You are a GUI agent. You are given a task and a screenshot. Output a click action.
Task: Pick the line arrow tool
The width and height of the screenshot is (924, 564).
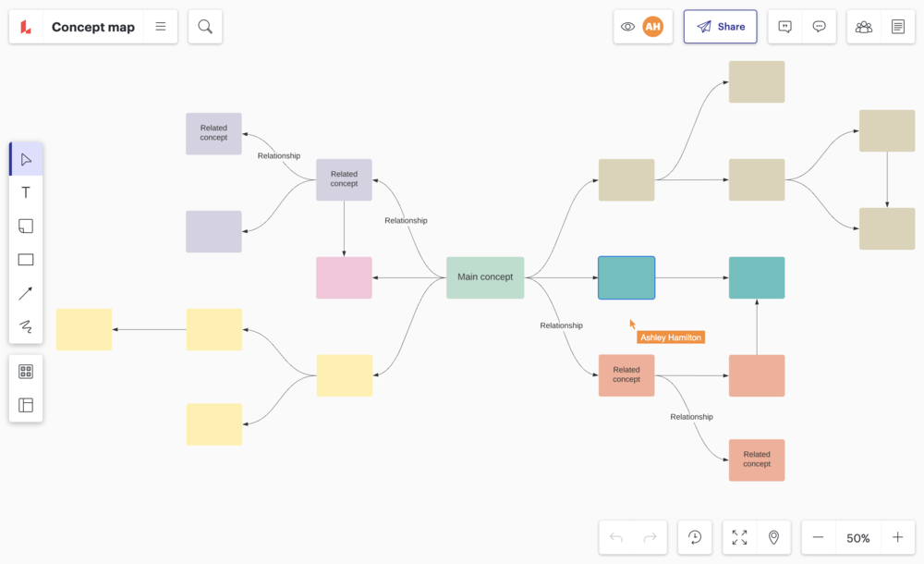pos(26,293)
